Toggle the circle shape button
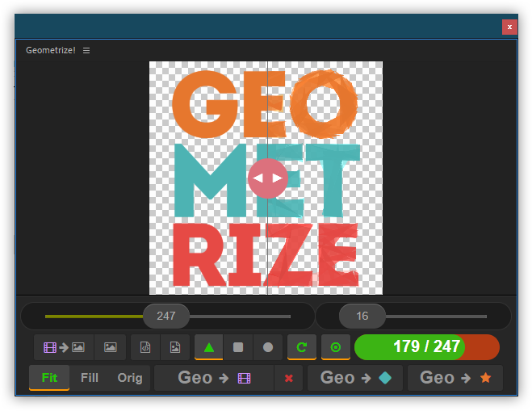Screen dimensions: 532x411 (268, 347)
